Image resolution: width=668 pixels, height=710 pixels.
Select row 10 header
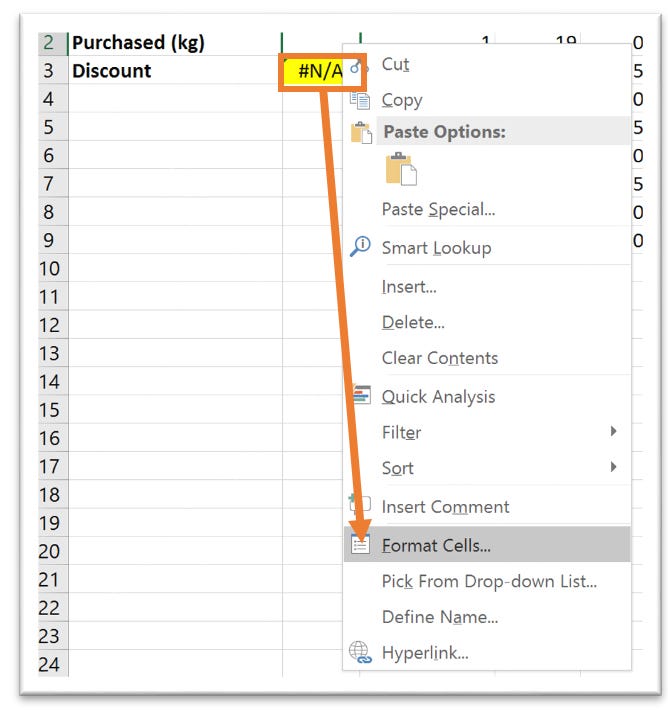click(x=50, y=268)
